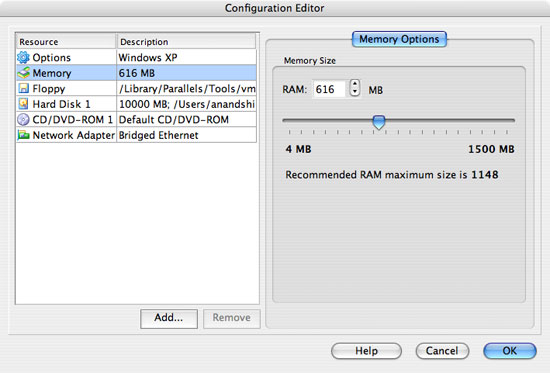The height and width of the screenshot is (373, 550).
Task: Cancel the configuration changes
Action: pyautogui.click(x=442, y=351)
